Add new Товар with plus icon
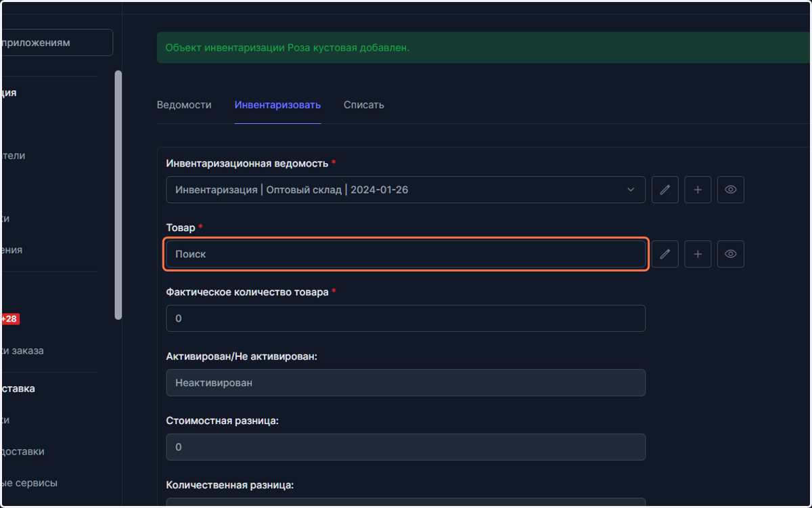This screenshot has height=508, width=812. click(x=698, y=254)
